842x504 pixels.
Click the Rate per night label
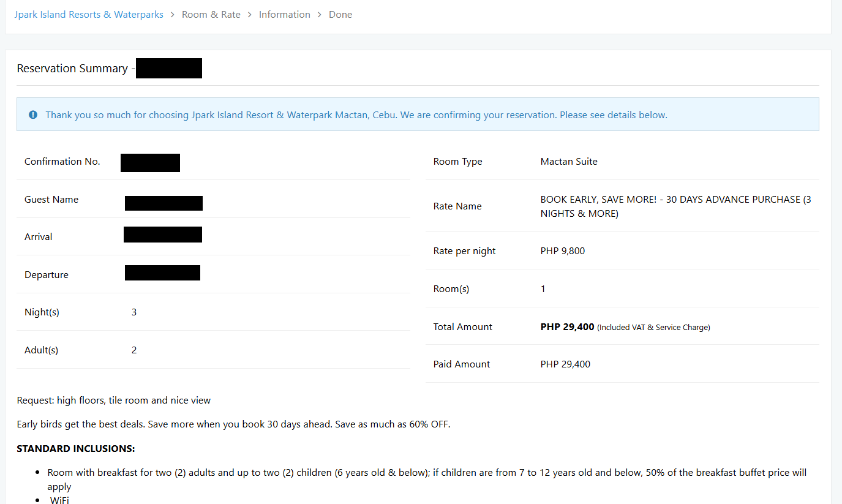(465, 251)
